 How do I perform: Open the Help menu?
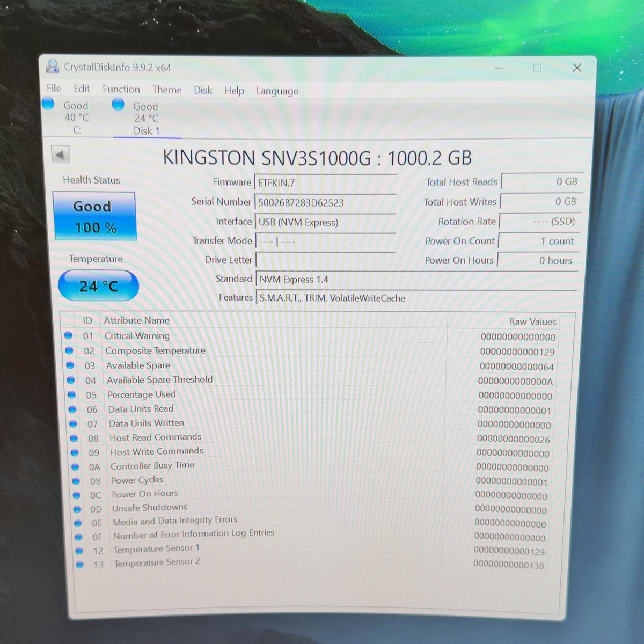[234, 91]
